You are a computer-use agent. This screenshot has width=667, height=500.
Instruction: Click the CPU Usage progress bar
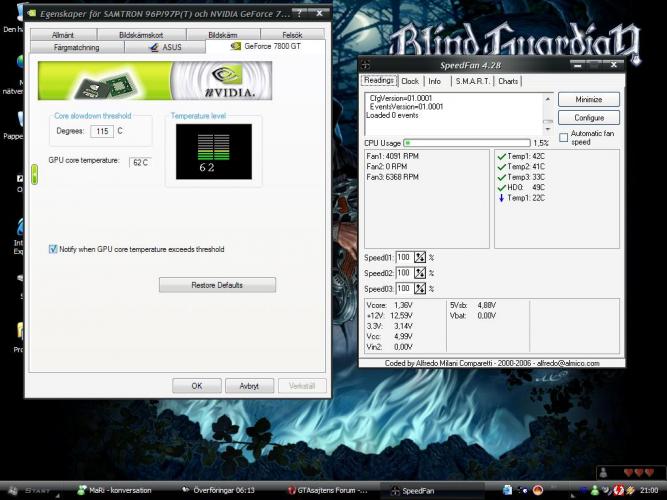pos(466,143)
